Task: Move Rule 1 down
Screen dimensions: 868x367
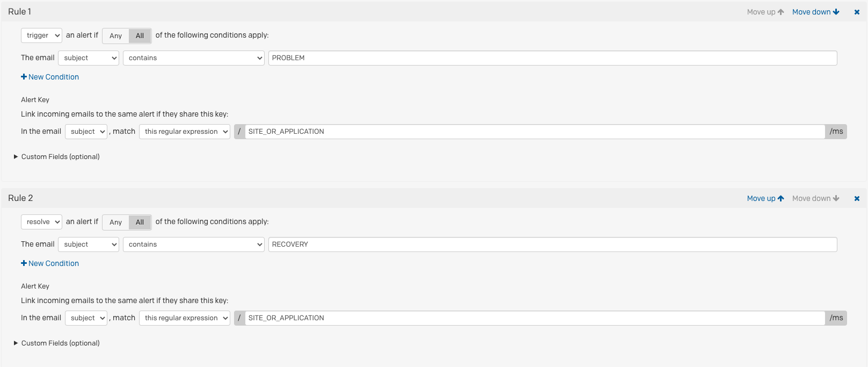Action: click(815, 12)
